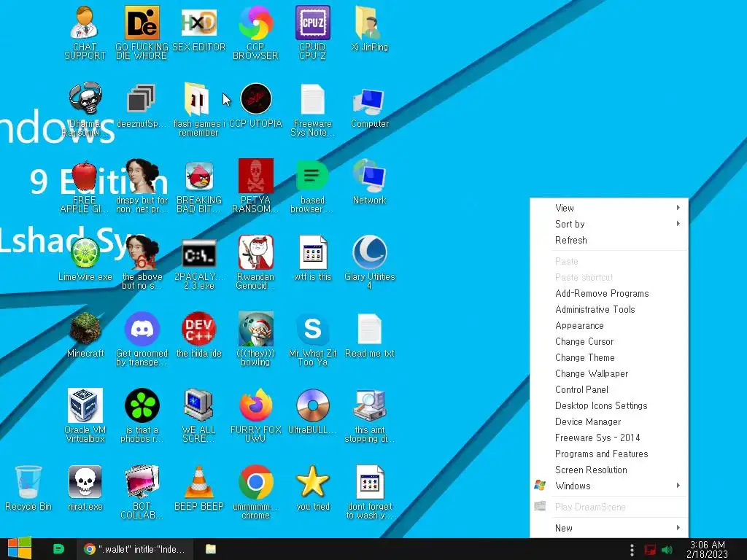Open the wtf is this file icon

[312, 259]
